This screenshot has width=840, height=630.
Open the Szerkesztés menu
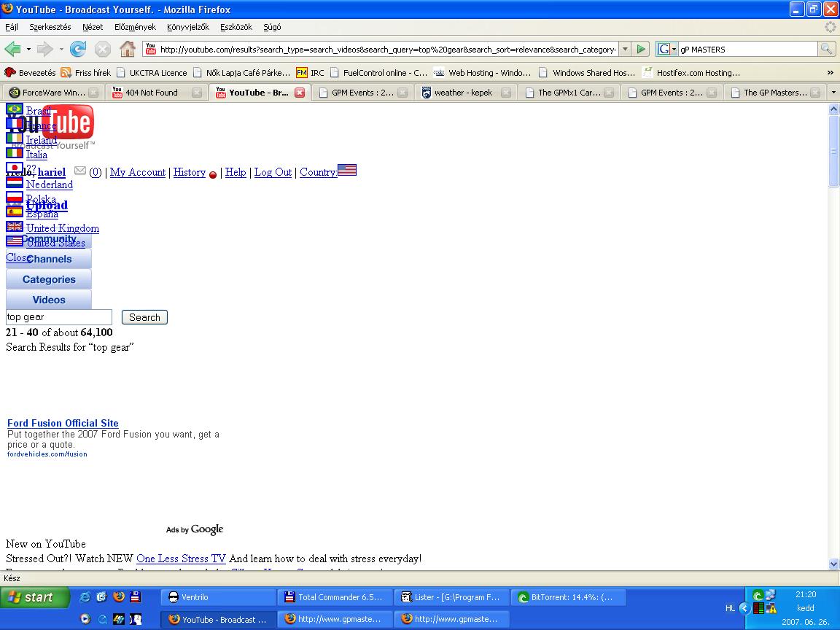(50, 27)
